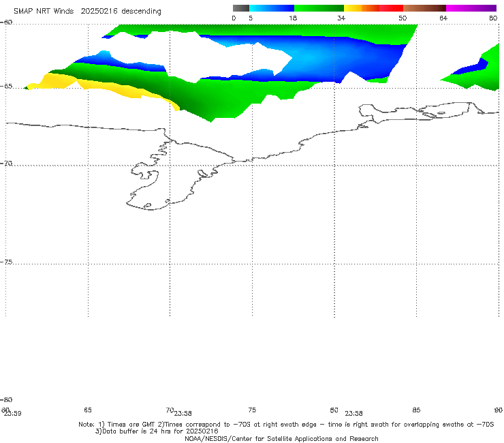Click the longitude label '65'
This screenshot has width=504, height=443.
(88, 410)
